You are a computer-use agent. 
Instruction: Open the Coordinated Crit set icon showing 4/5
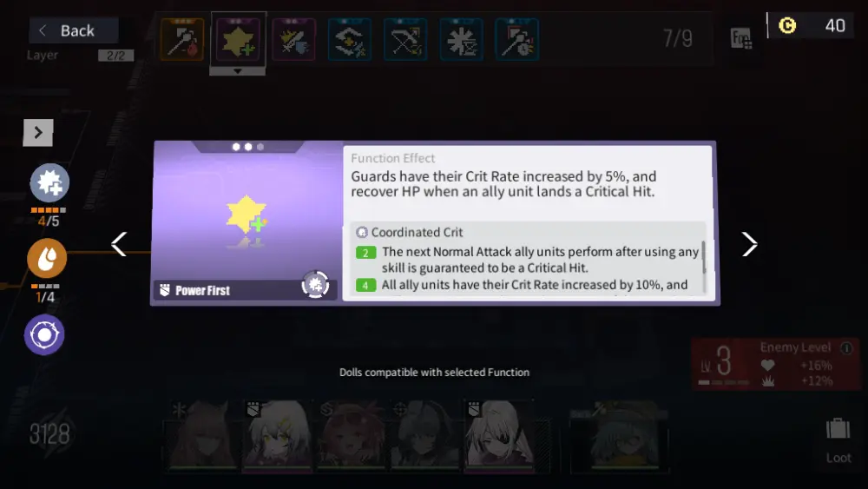tap(49, 182)
